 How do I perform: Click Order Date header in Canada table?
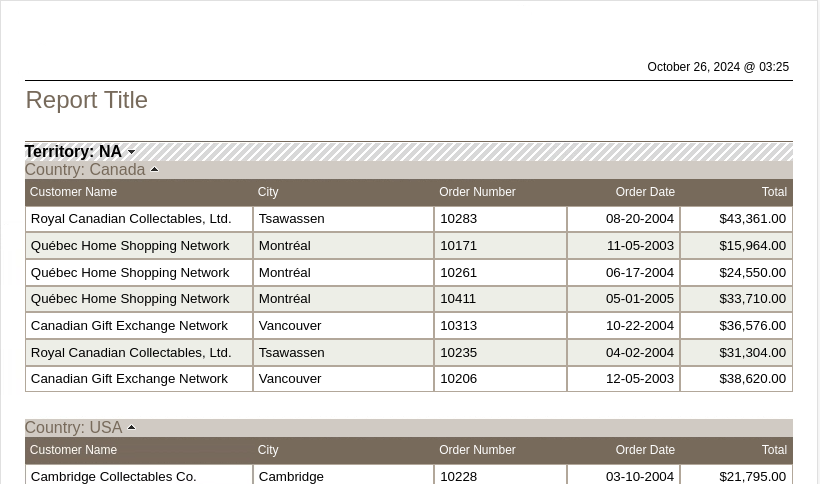pyautogui.click(x=645, y=192)
